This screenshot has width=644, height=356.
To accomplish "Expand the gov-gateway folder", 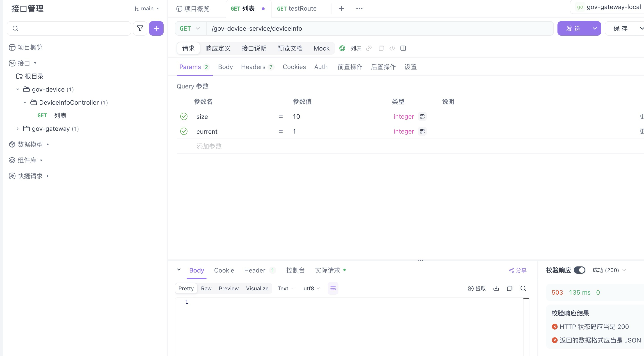I will tap(18, 129).
